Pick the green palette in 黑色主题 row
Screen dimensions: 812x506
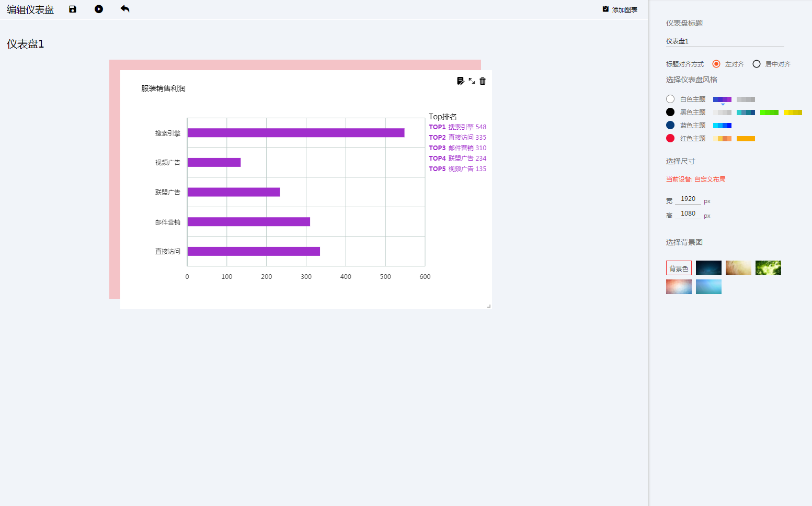click(769, 113)
